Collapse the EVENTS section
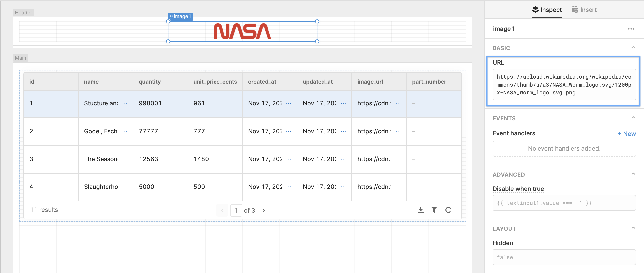The image size is (644, 273). coord(633,118)
